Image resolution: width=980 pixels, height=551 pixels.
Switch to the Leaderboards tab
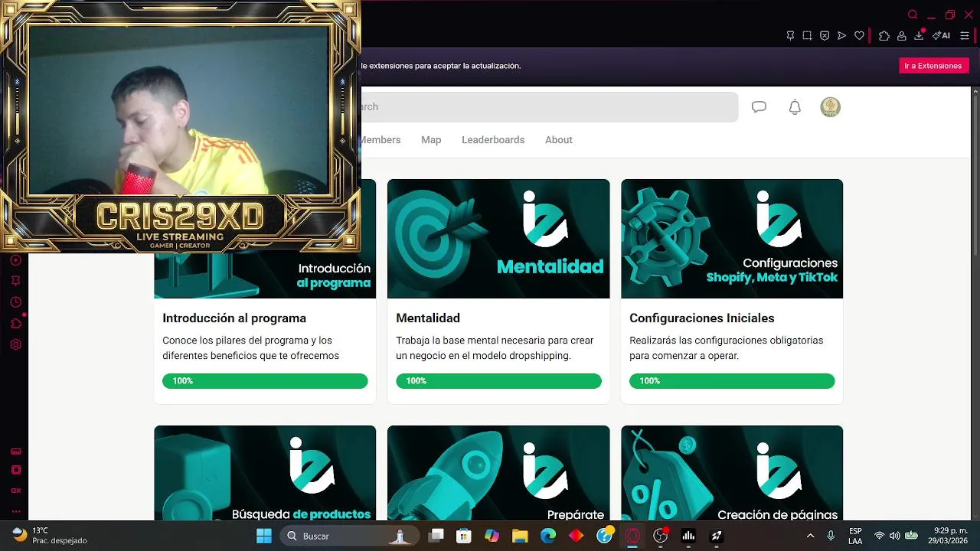(x=493, y=140)
